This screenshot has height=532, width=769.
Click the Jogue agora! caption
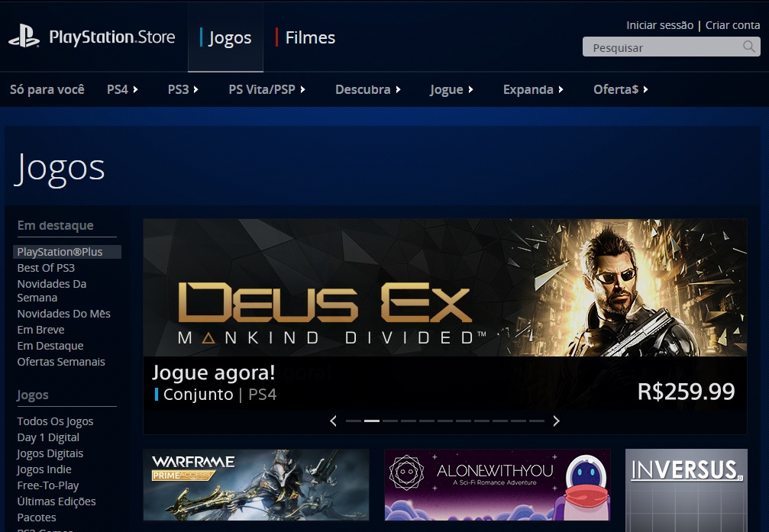click(213, 372)
